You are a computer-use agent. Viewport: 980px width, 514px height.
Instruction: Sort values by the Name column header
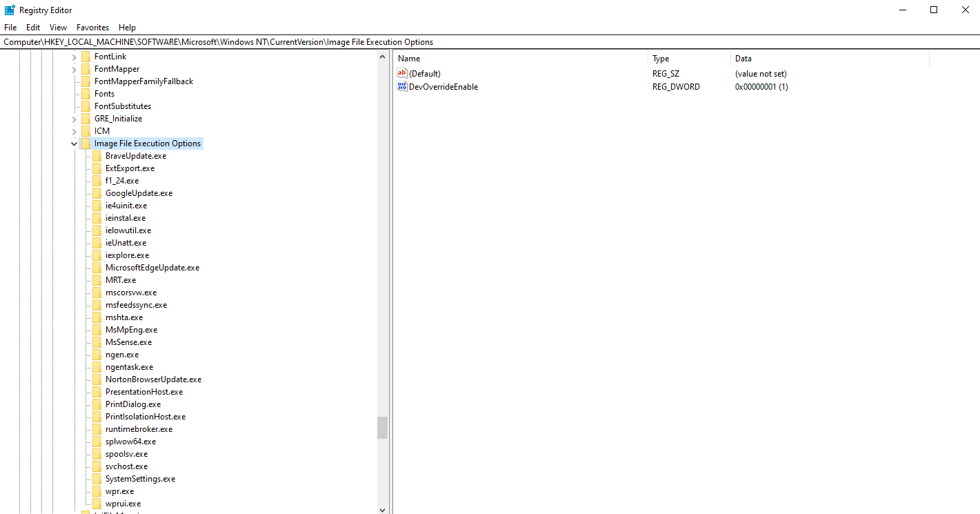[x=521, y=59]
